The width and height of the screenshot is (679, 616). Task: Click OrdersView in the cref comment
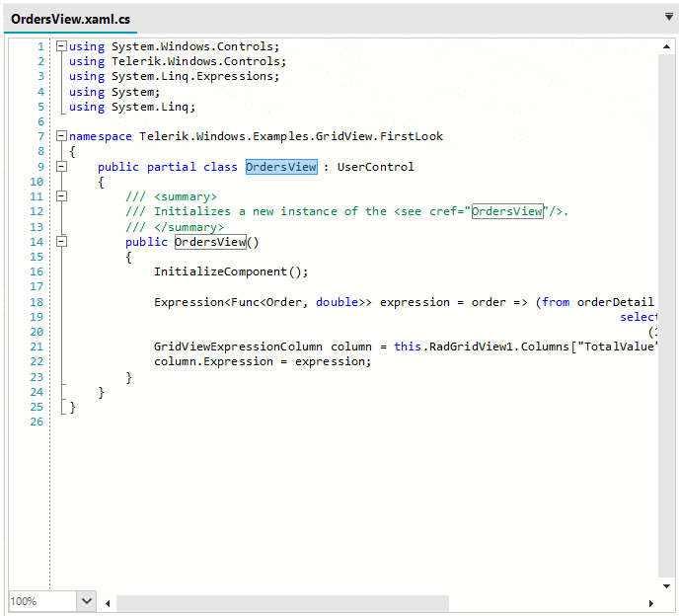tap(507, 211)
